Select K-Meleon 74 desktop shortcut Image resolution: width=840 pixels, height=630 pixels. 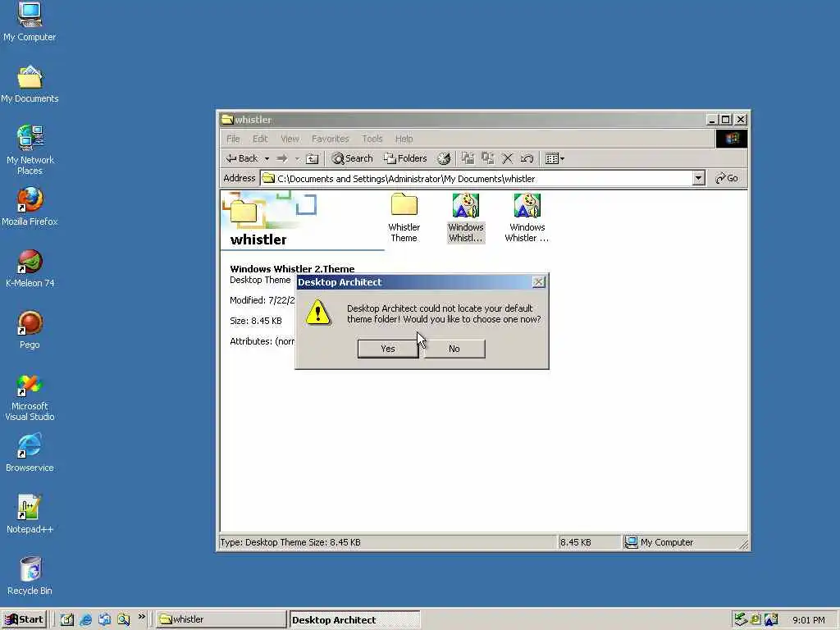[x=30, y=268]
